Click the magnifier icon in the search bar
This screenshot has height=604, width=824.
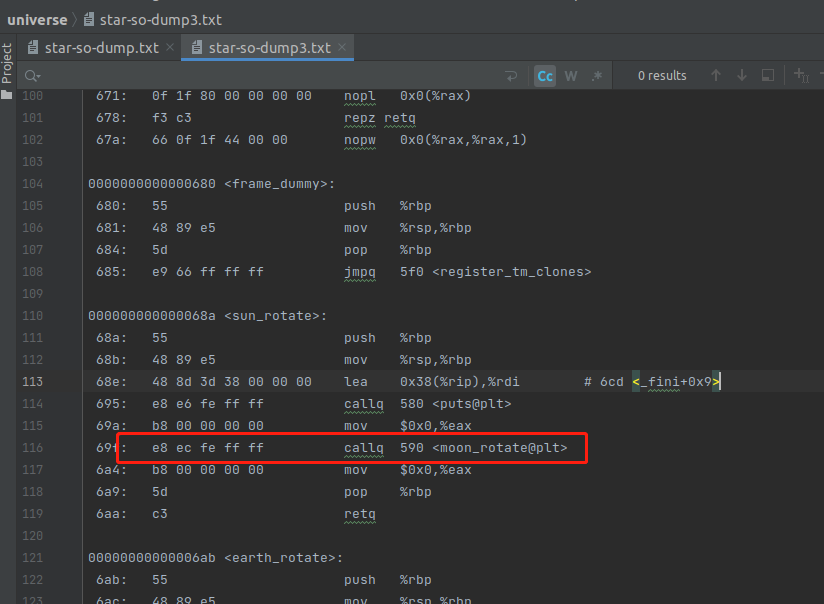[x=31, y=75]
